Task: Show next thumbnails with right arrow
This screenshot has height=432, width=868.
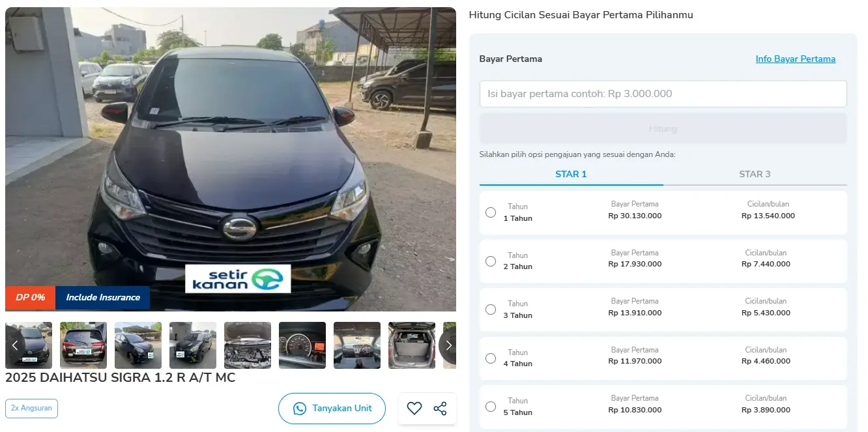Action: tap(448, 345)
